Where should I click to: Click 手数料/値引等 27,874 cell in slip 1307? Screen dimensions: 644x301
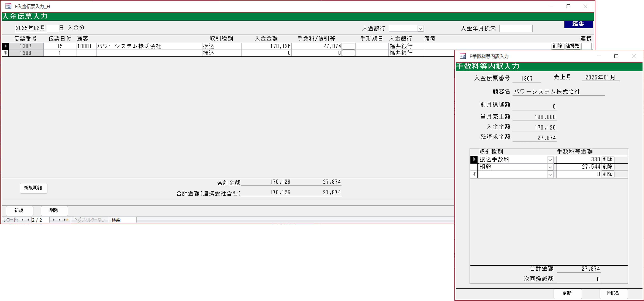[x=316, y=46]
